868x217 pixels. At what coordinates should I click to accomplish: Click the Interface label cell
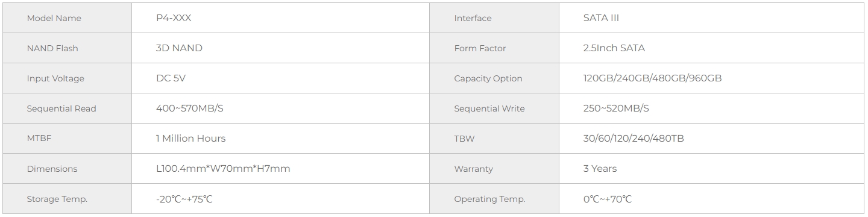click(x=494, y=18)
